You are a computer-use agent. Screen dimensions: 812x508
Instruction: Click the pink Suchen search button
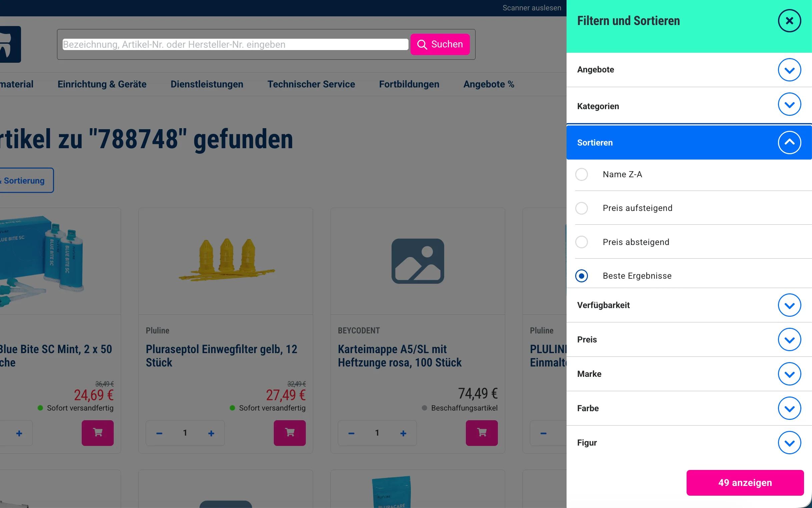click(440, 44)
